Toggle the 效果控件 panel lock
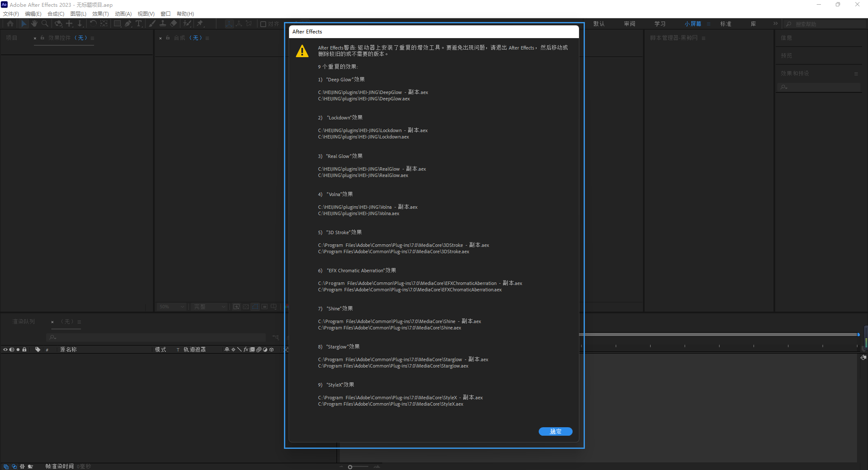 click(42, 38)
